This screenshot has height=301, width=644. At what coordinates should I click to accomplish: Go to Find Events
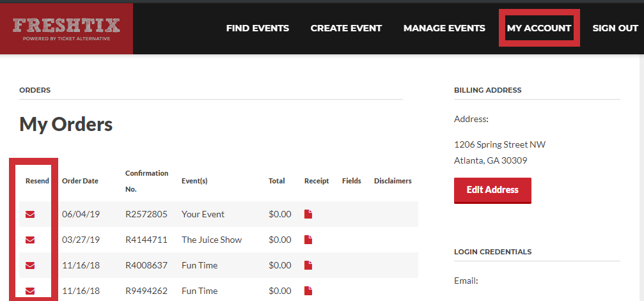point(258,28)
